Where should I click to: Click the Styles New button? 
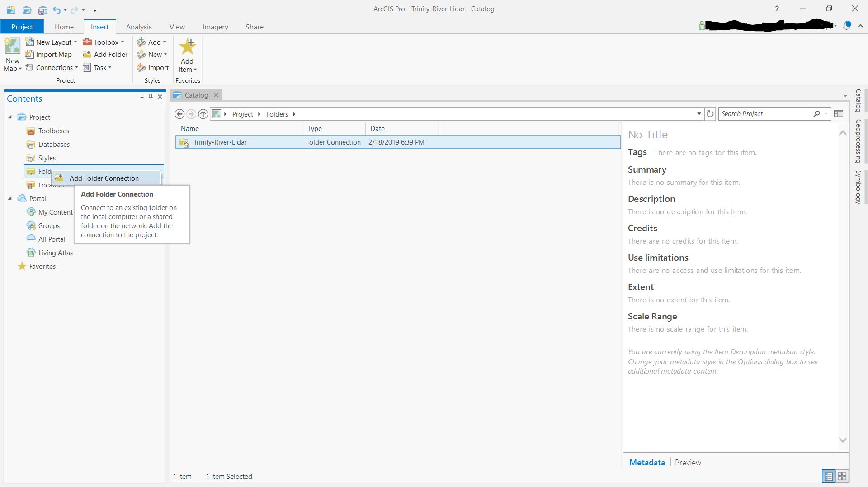click(x=152, y=55)
